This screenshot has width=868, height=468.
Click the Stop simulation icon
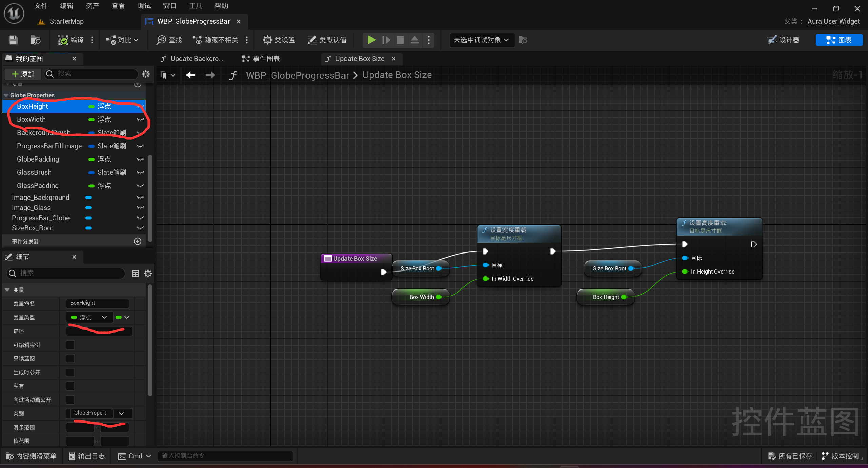tap(400, 40)
